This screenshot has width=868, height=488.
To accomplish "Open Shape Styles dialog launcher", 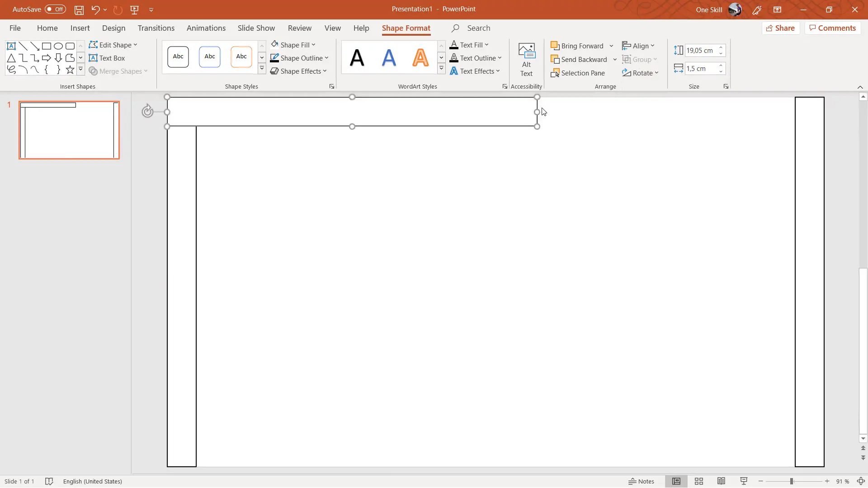I will click(332, 86).
